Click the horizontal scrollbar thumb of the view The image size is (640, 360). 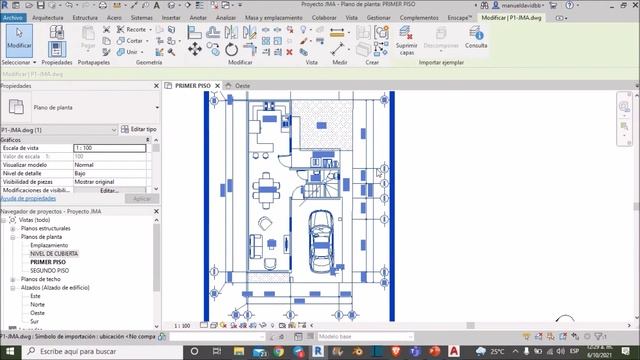click(471, 325)
